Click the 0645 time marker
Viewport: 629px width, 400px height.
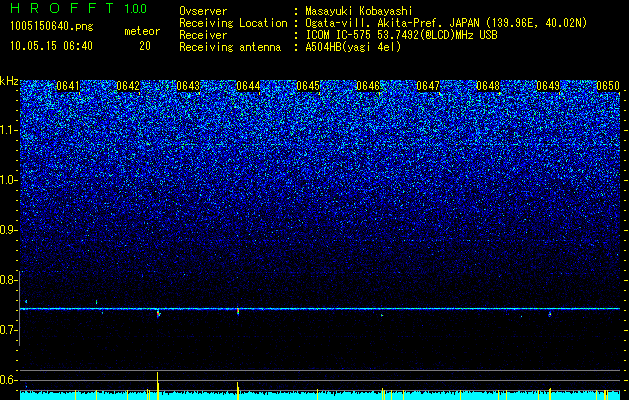308,86
